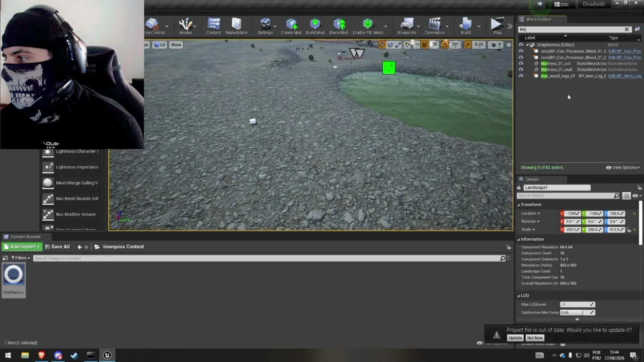Viewport: 644px width, 362px height.
Task: Click the Details search magnifier icon
Action: point(616,196)
